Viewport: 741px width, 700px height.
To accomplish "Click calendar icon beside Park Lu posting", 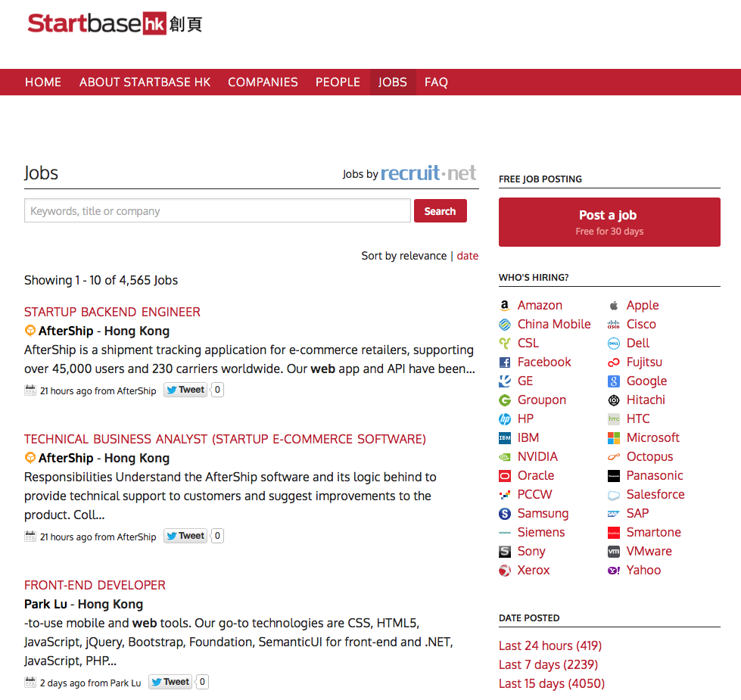I will (30, 683).
